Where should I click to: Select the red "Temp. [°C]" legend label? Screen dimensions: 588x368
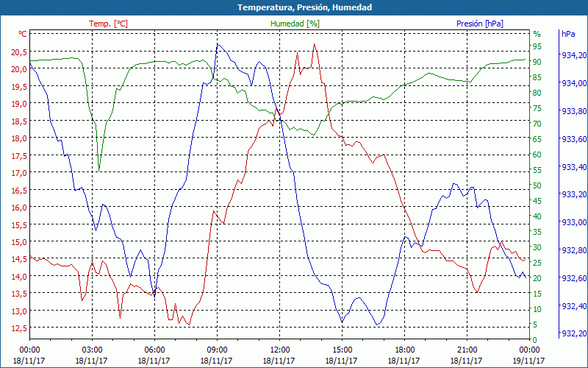pyautogui.click(x=108, y=24)
